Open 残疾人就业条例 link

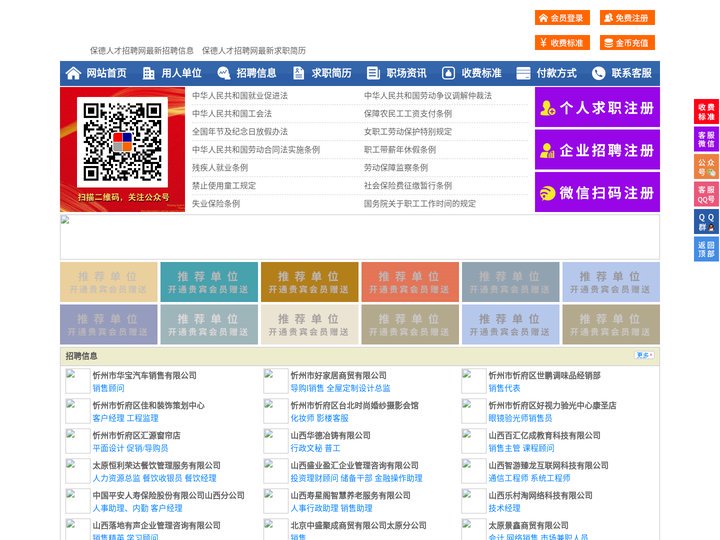[x=220, y=168]
